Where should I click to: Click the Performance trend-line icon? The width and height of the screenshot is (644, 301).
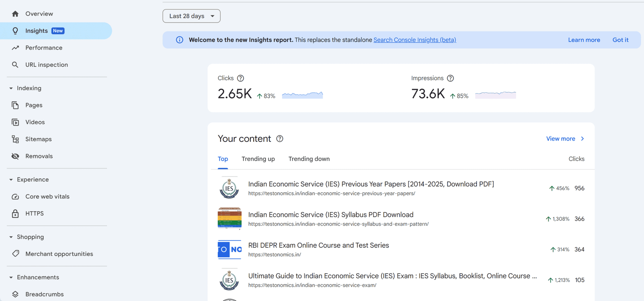[x=15, y=48]
